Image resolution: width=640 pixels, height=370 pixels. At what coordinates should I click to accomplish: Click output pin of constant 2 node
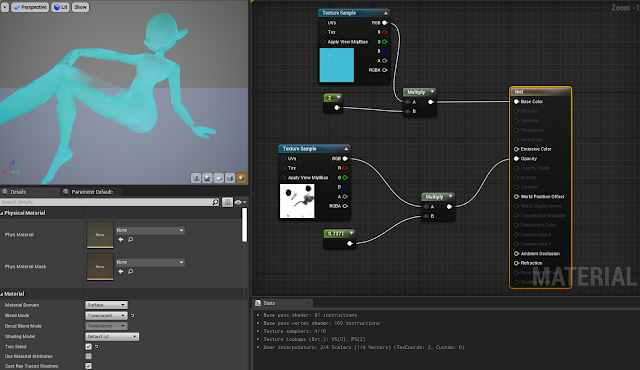coord(337,108)
